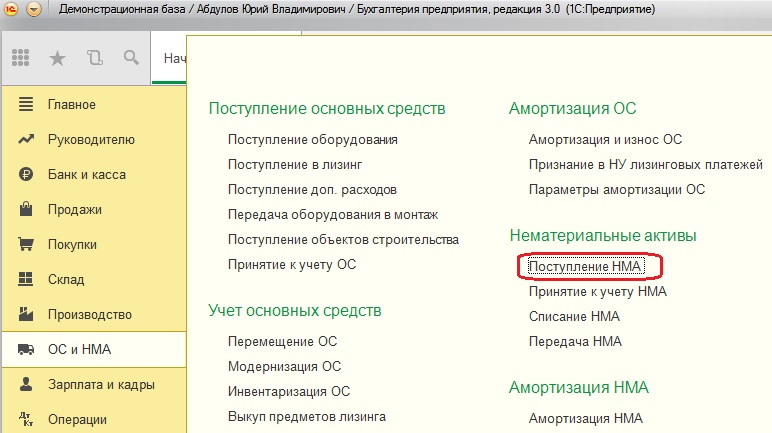Open Инвентаризация ОС
The width and height of the screenshot is (772, 433).
click(289, 392)
